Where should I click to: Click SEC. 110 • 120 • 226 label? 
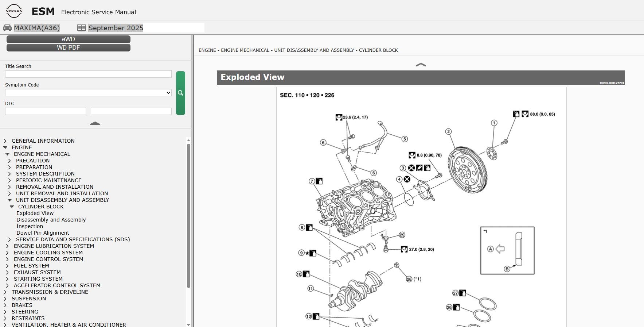point(307,95)
